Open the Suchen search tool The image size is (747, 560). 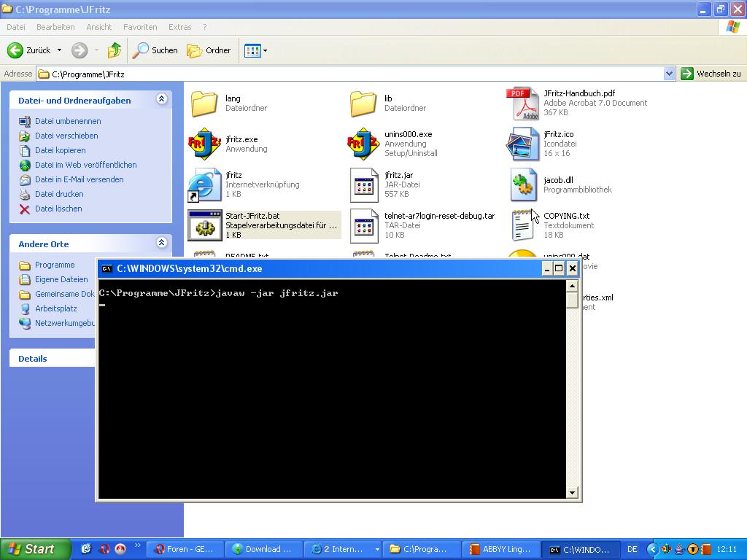click(x=155, y=50)
